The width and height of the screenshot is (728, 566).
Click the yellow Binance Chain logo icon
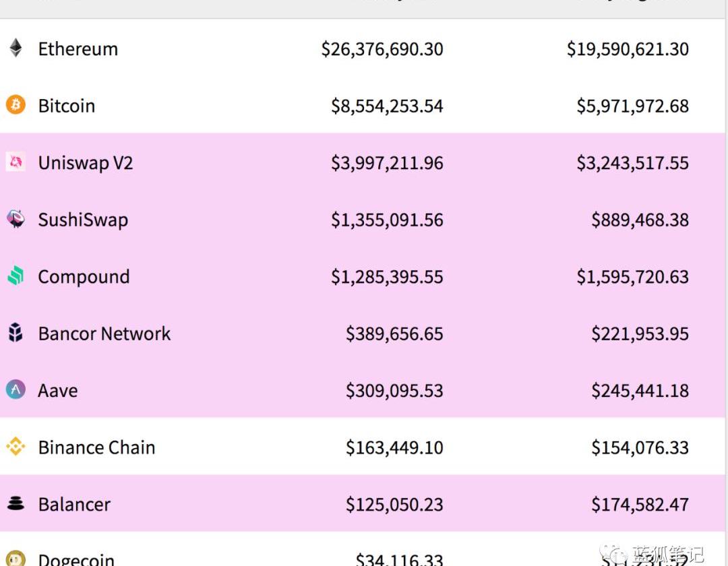pos(16,447)
